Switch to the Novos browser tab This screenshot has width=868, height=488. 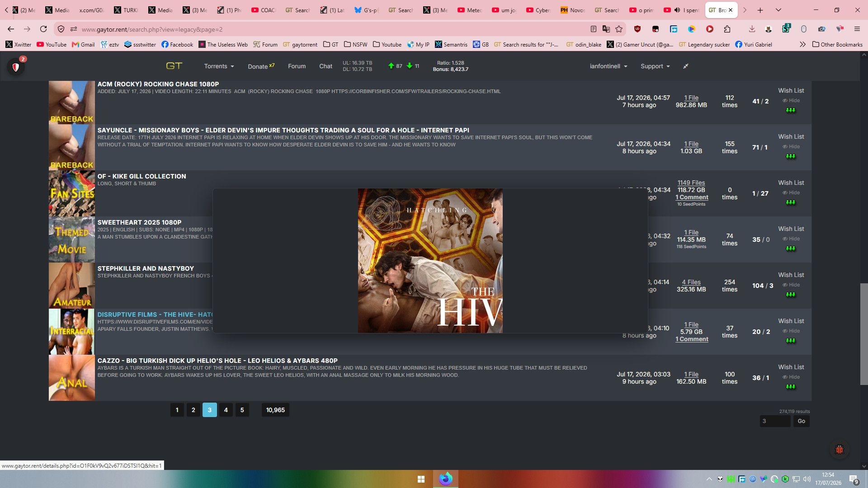click(x=573, y=10)
